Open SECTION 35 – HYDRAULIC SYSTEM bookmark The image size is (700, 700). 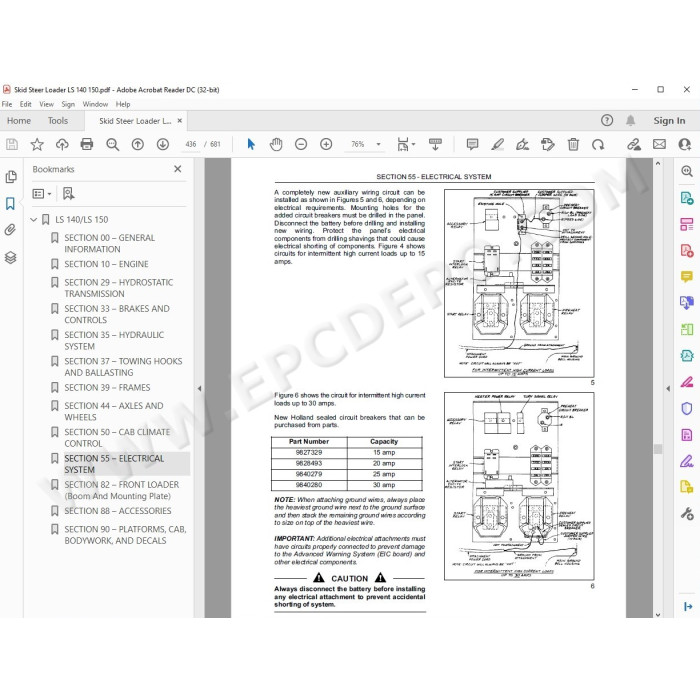tap(114, 340)
